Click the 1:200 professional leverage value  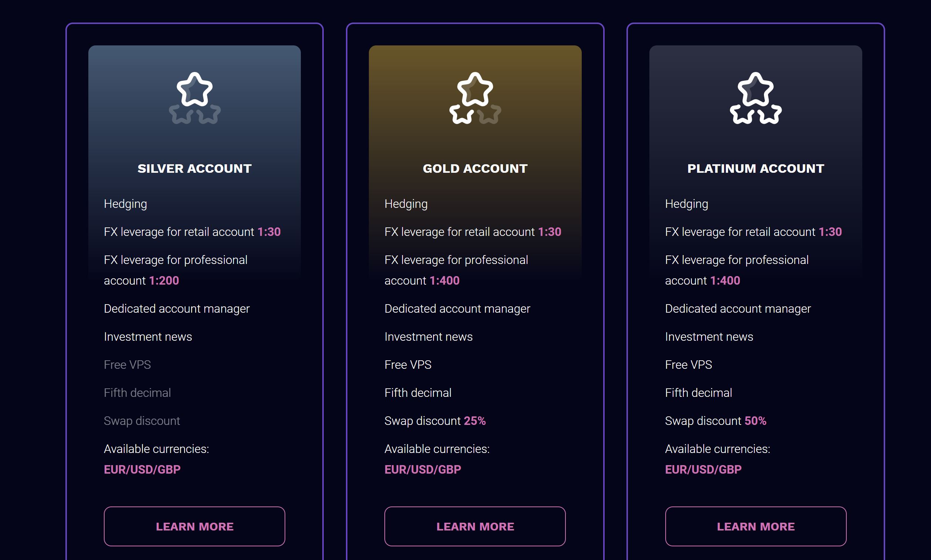coord(164,281)
